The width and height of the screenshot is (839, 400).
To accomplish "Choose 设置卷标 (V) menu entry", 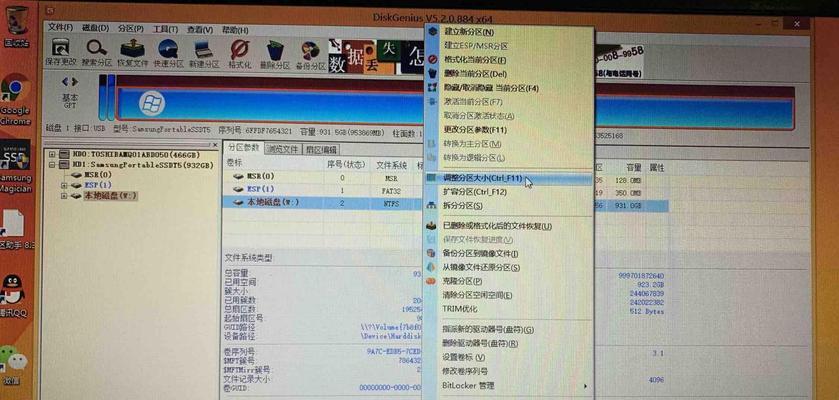I will [463, 357].
